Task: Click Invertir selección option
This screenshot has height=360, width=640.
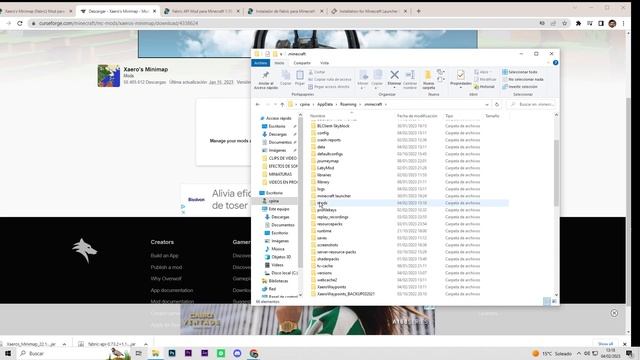Action: coord(520,87)
